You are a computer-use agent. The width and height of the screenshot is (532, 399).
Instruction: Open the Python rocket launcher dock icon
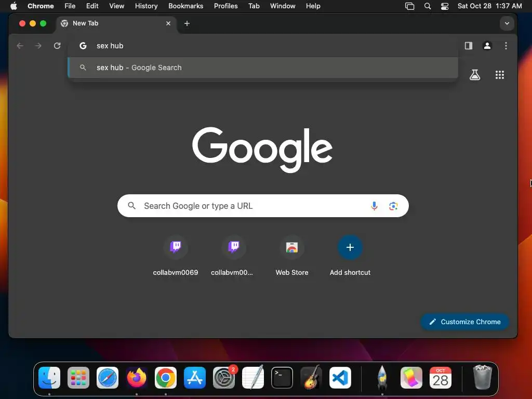(382, 378)
